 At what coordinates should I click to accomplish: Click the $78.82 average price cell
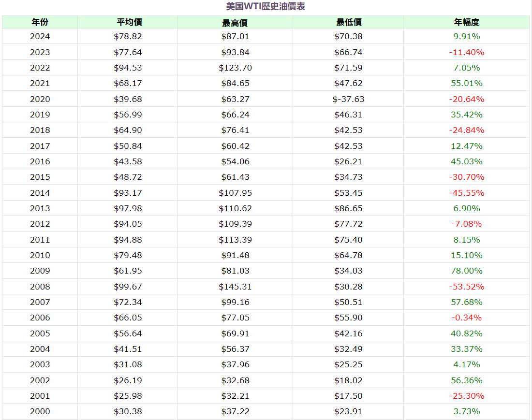coord(128,36)
